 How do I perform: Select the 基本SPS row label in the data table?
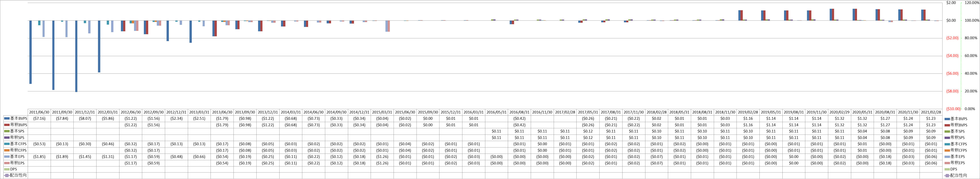(x=17, y=131)
